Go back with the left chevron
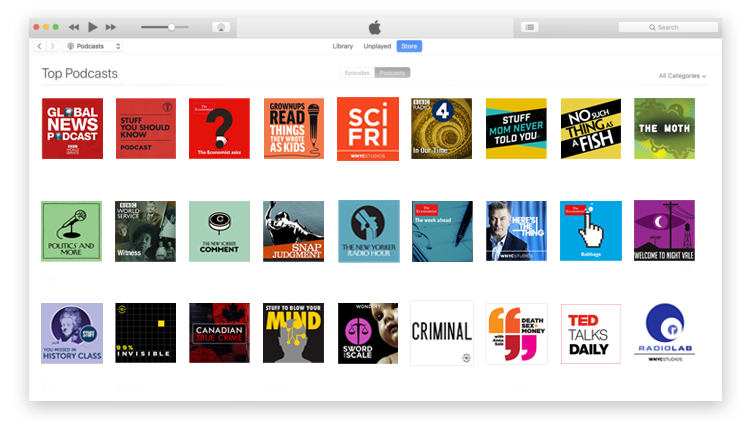 coord(40,46)
